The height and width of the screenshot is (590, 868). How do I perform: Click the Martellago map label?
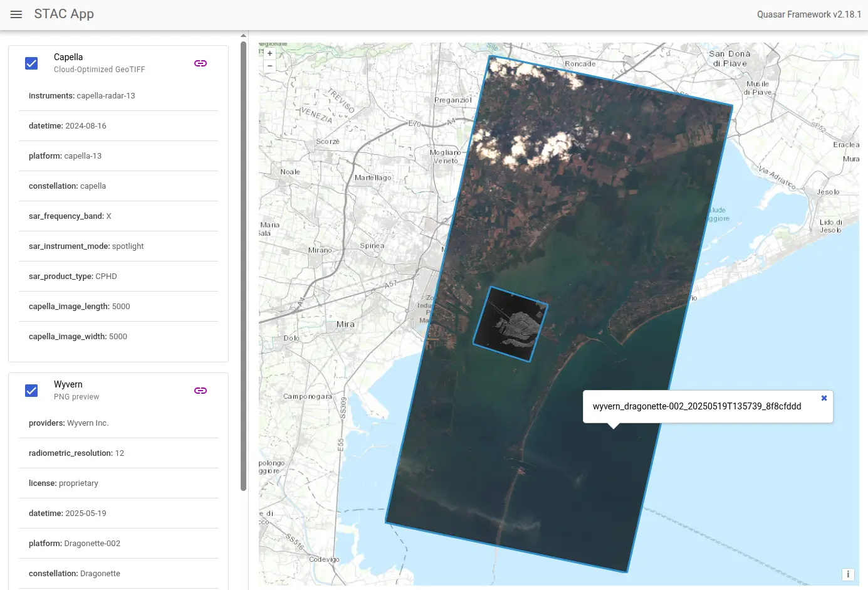coord(373,177)
